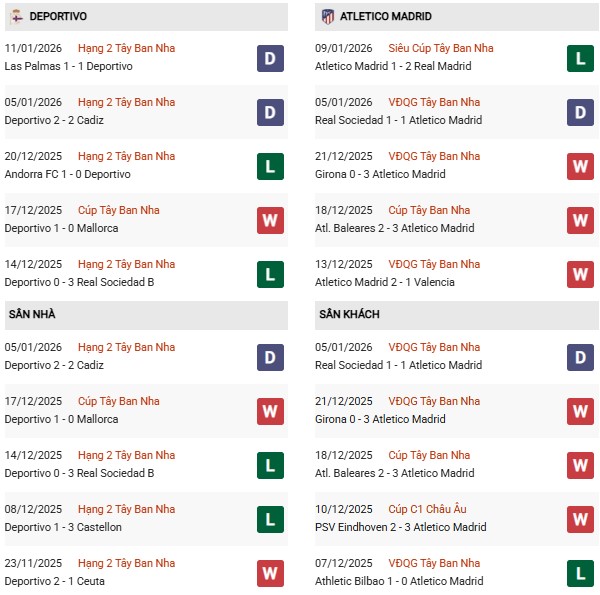The image size is (600, 595).
Task: Click the Atletico Madrid club crest icon
Action: pos(326,16)
